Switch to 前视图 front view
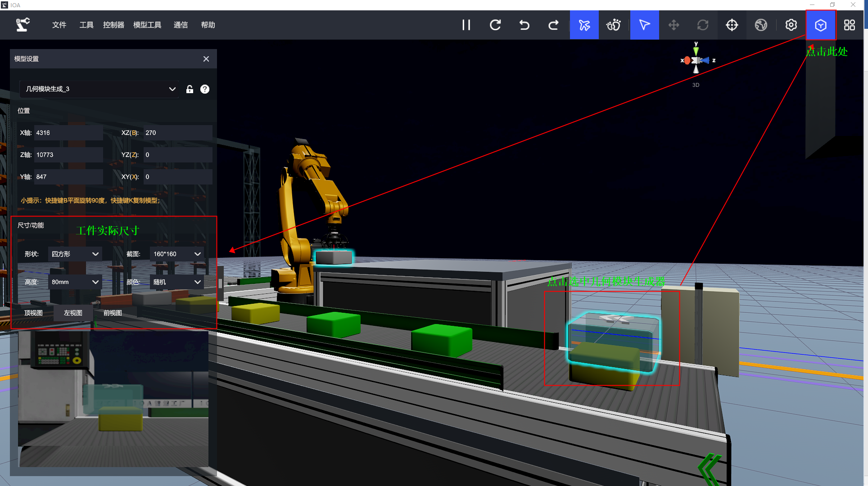The width and height of the screenshot is (868, 486). click(113, 313)
